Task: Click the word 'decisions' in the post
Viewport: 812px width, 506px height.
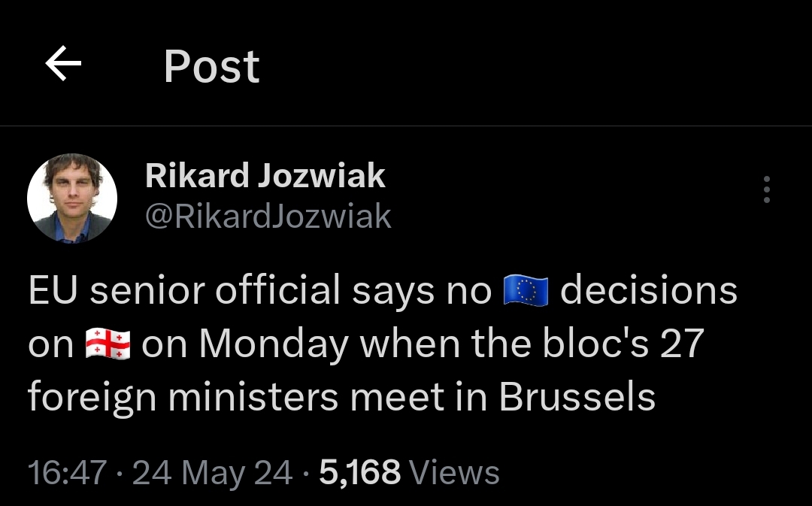Action: (x=649, y=292)
